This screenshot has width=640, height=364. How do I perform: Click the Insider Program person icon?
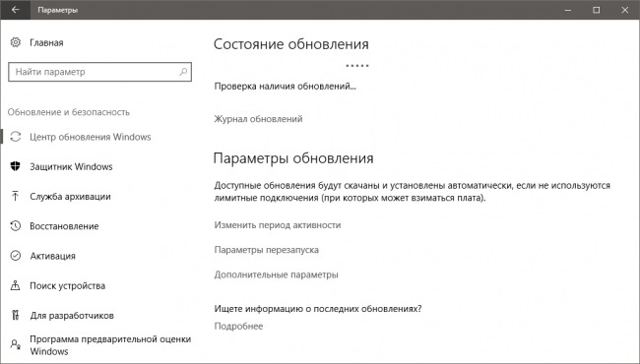pos(16,345)
